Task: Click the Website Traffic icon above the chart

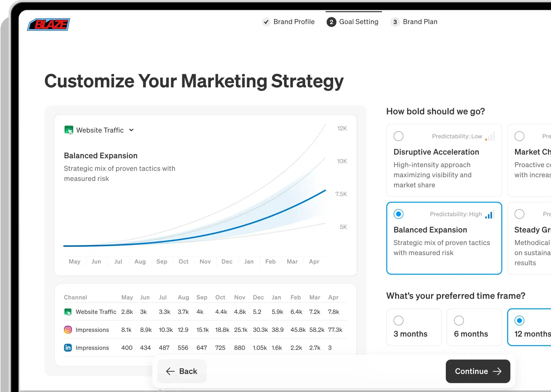Action: click(x=69, y=130)
